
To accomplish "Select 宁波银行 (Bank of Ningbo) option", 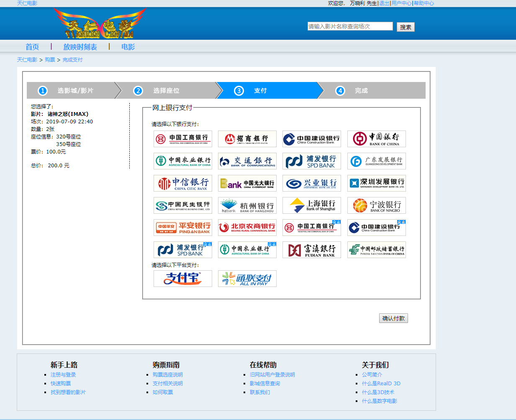I will pos(376,205).
